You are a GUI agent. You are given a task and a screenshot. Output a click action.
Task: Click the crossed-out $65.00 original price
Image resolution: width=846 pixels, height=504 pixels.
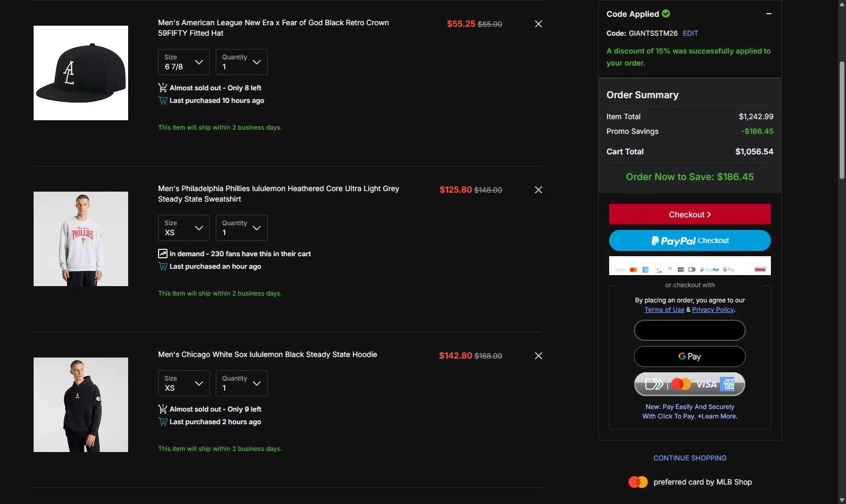[x=490, y=24]
